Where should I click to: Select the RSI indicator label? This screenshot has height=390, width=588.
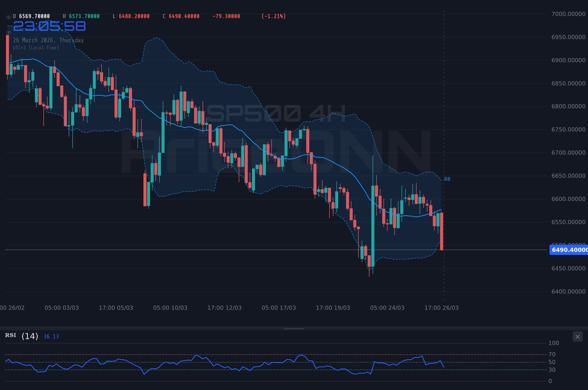(x=11, y=335)
